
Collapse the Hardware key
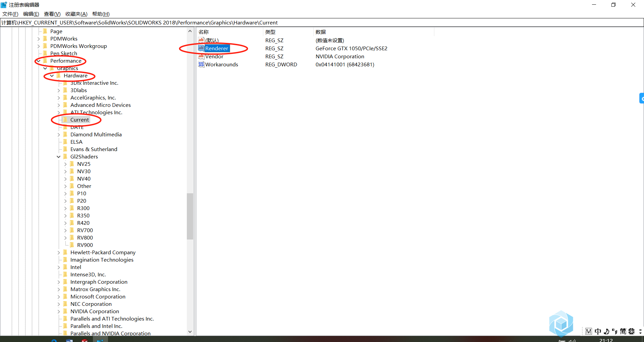point(52,76)
